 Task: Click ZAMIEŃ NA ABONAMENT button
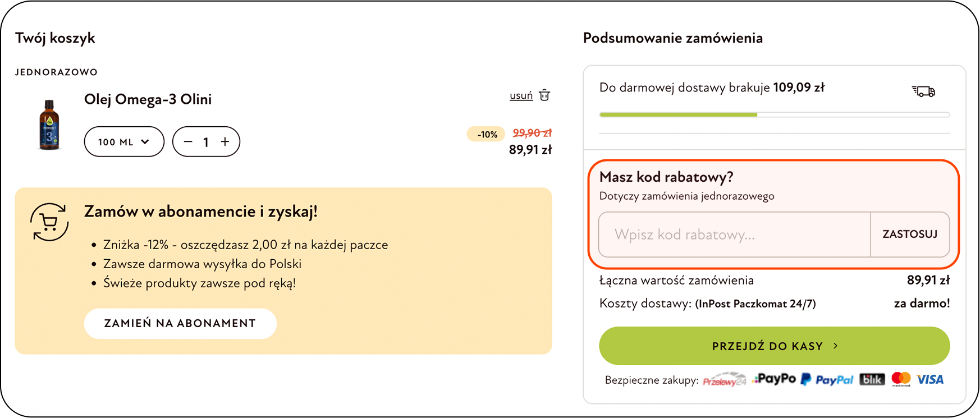click(x=180, y=323)
